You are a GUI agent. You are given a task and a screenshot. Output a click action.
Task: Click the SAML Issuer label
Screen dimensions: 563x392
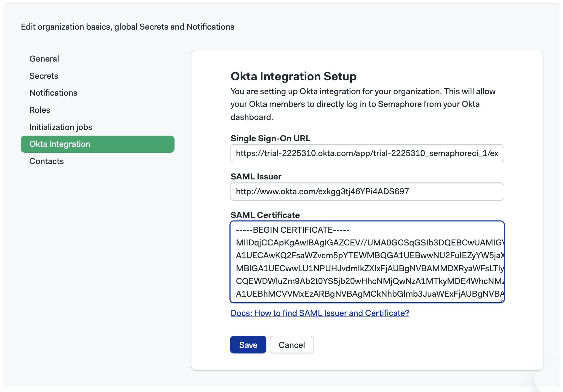tap(256, 176)
